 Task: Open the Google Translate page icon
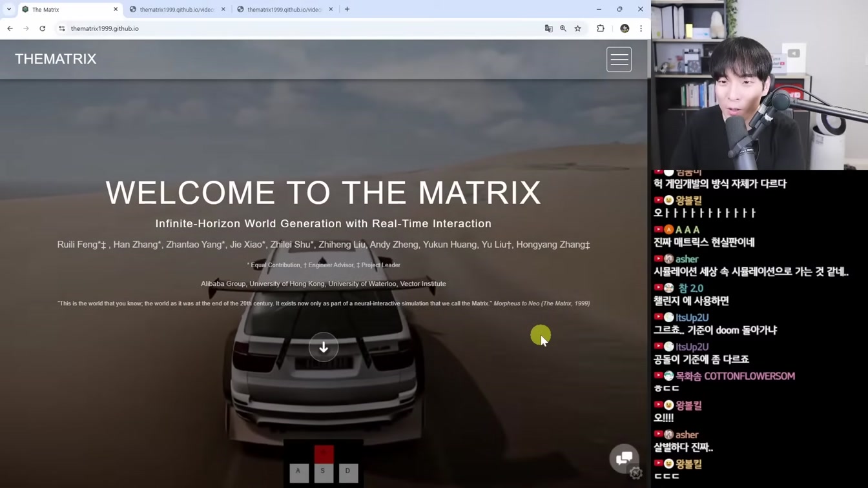coord(548,28)
